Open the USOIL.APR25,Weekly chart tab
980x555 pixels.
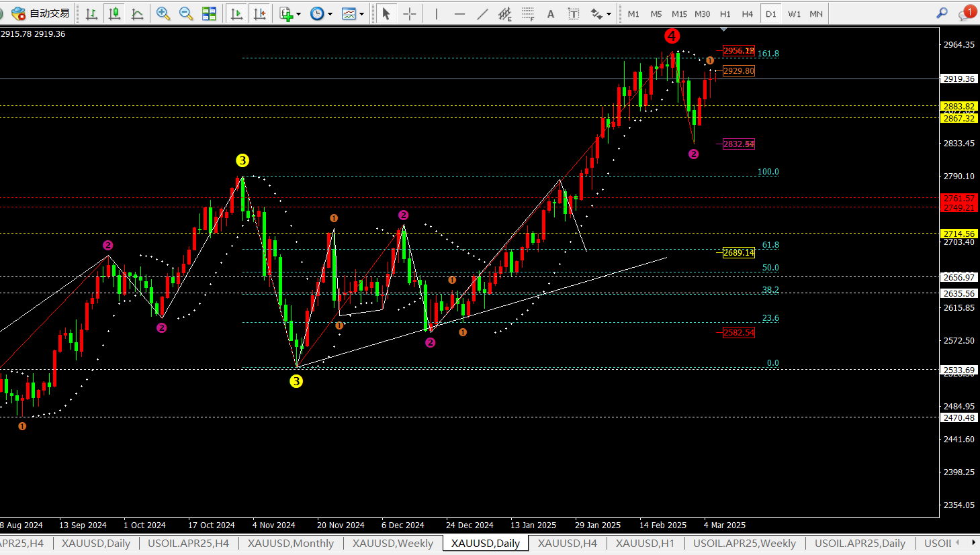[744, 543]
